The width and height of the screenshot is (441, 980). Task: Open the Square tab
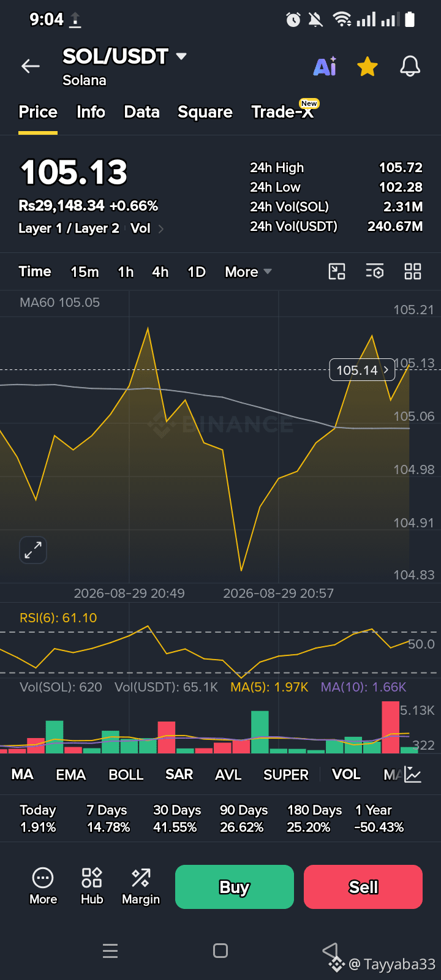tap(205, 112)
